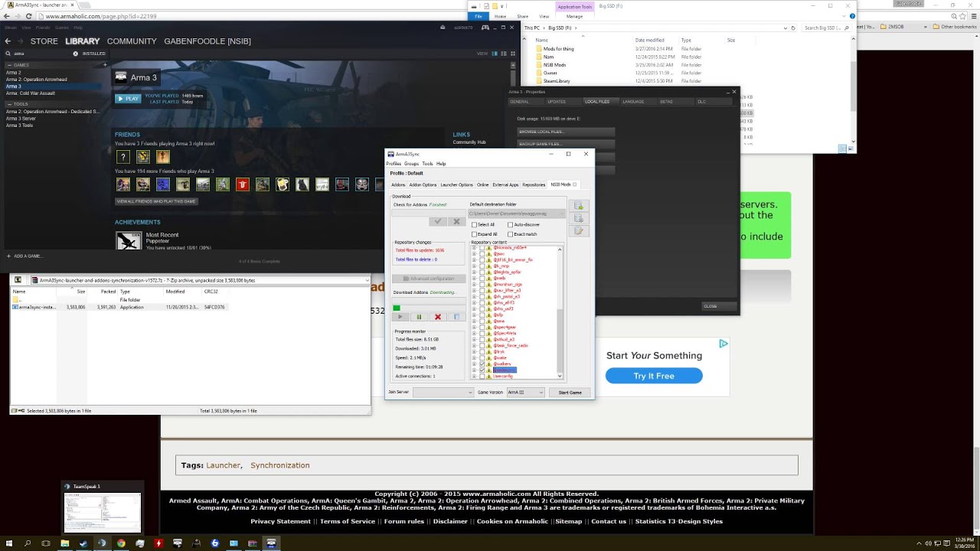The image size is (980, 551).
Task: Check the @wake addon checkbox
Action: point(482,358)
